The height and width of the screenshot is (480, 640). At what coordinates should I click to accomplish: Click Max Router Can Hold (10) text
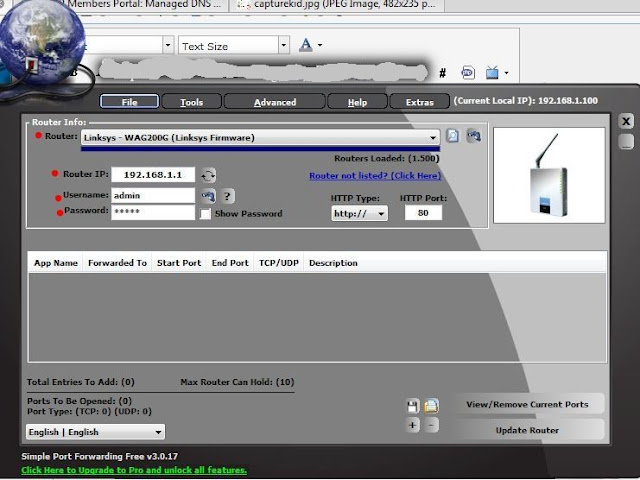click(x=237, y=382)
